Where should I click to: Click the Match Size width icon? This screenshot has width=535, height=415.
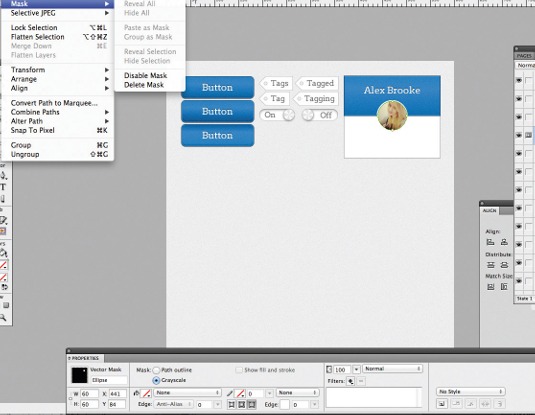pos(490,287)
